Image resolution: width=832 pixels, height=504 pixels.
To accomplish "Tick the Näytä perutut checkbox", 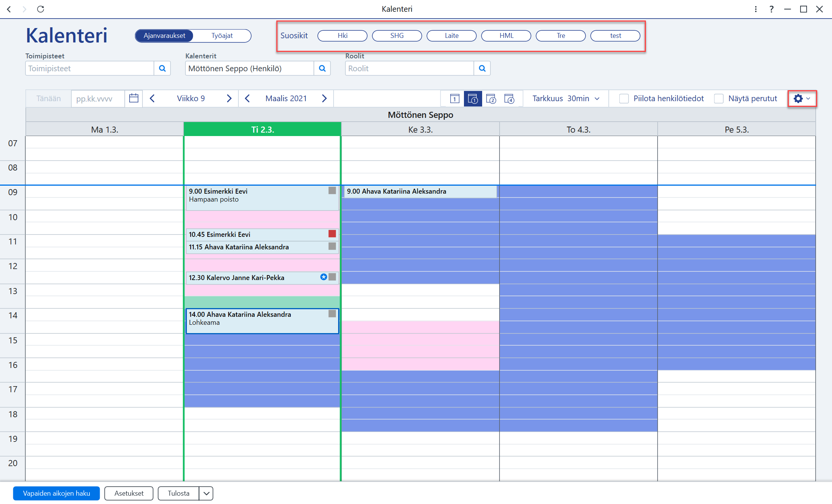I will pos(718,99).
